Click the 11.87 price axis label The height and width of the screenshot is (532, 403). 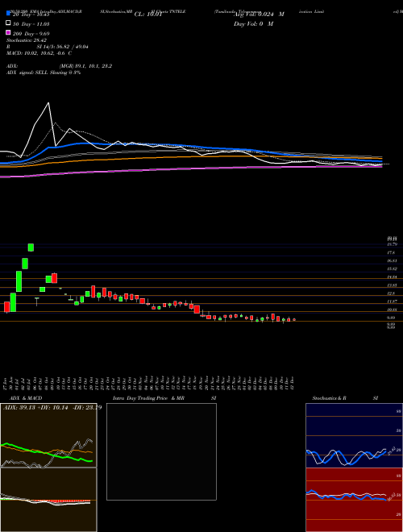393,301
